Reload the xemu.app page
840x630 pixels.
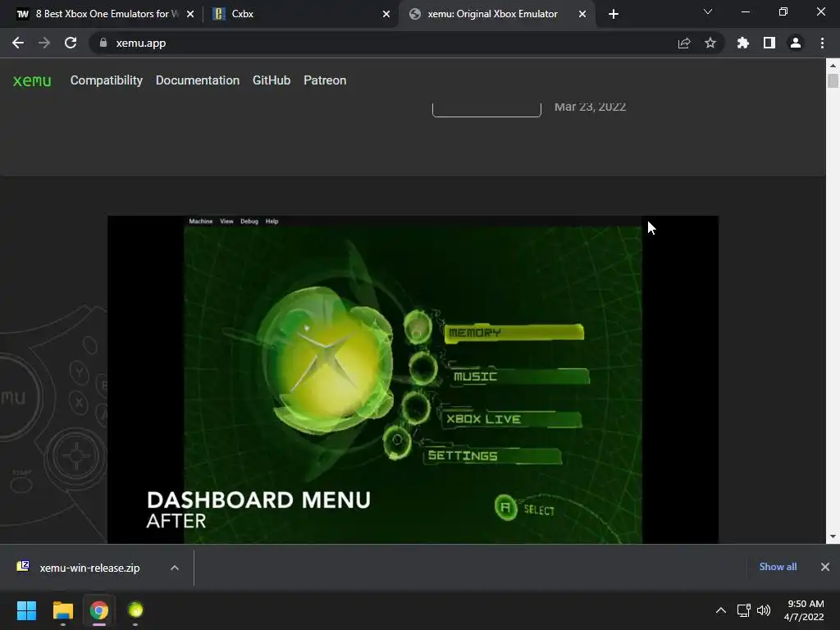pyautogui.click(x=71, y=43)
